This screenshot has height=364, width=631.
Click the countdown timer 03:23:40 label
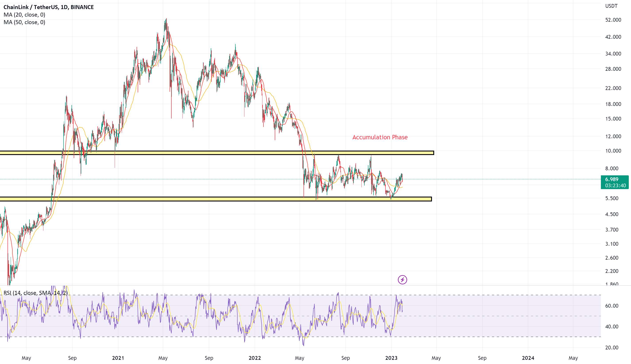tap(616, 186)
